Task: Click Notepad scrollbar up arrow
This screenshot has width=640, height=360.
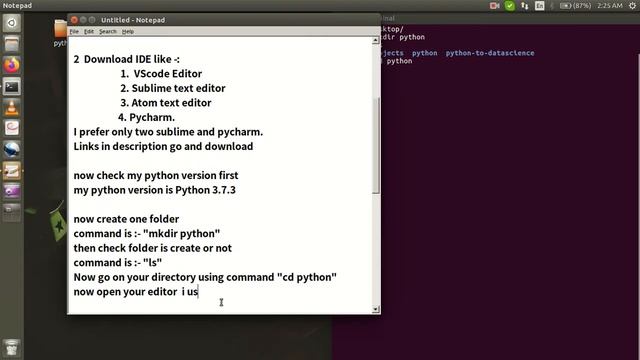Action: point(376,40)
